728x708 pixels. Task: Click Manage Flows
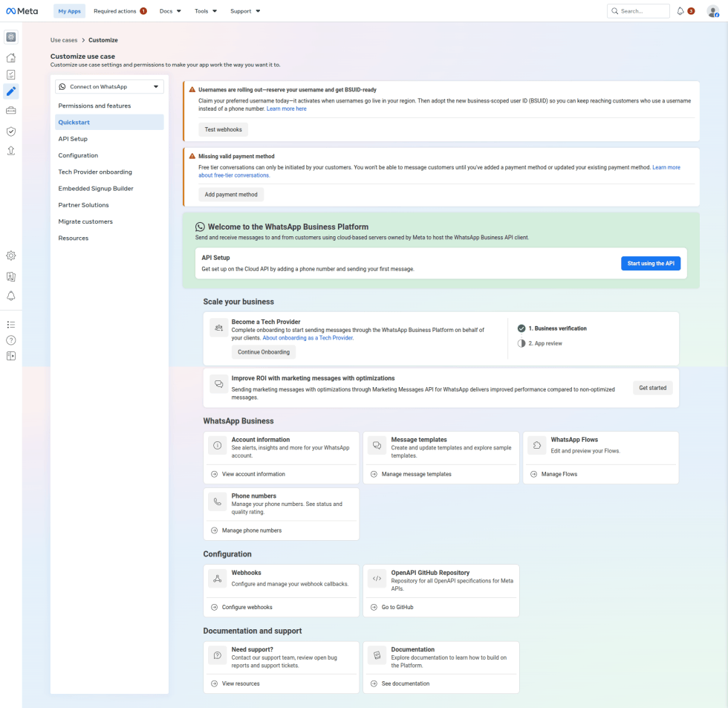click(559, 474)
